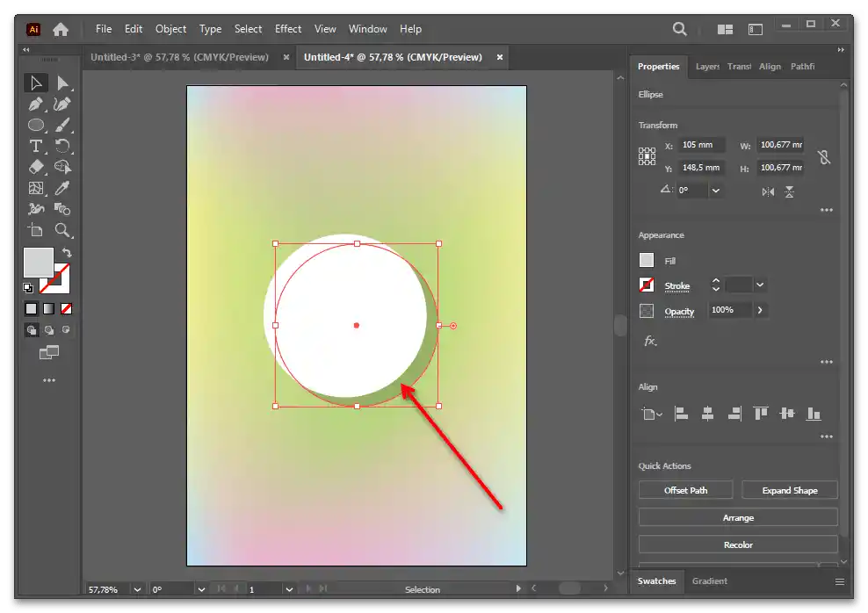Click the Recolor button
This screenshot has width=868, height=613.
[x=737, y=544]
